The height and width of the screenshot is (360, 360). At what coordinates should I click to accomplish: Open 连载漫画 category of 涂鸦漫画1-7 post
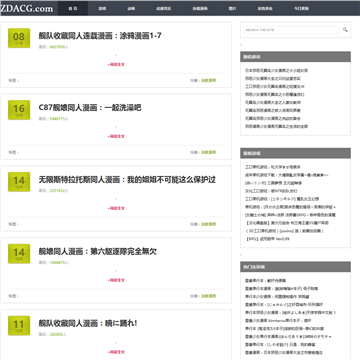[208, 80]
